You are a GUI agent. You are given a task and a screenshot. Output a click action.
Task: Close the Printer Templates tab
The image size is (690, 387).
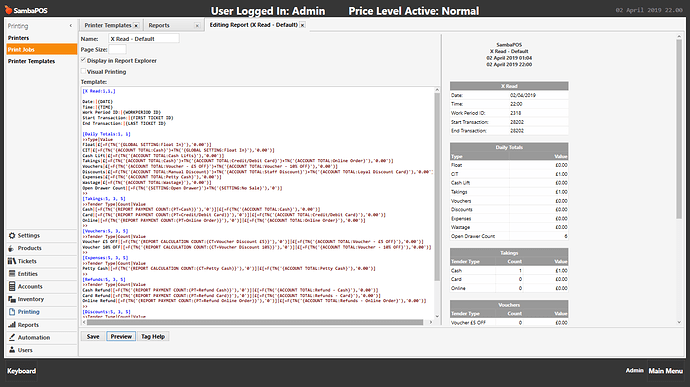[x=136, y=26]
